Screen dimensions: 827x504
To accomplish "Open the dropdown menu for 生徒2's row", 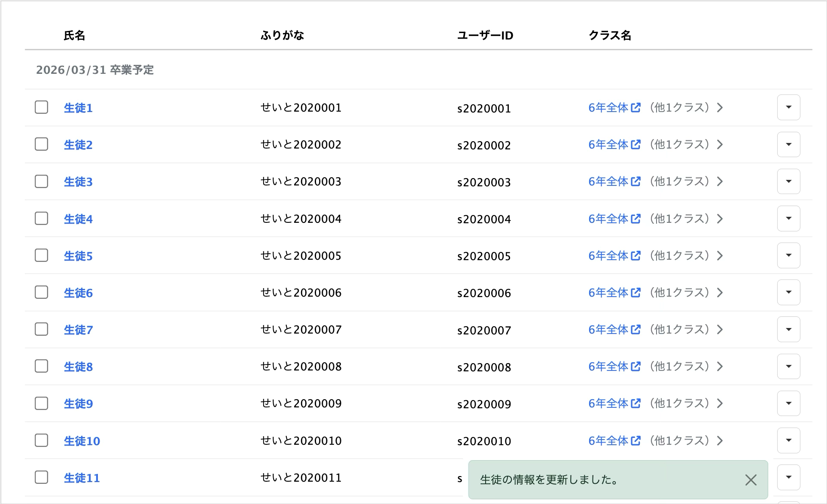I will pos(788,144).
